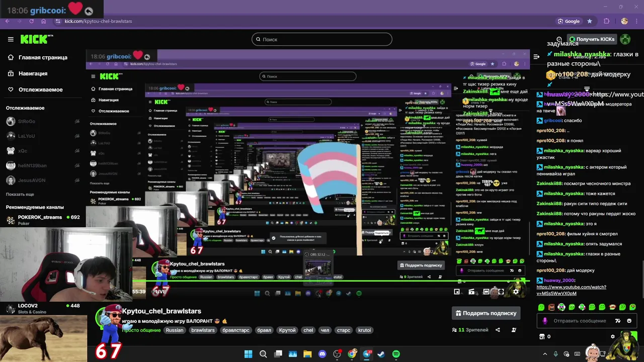
Task: Open the chat shop icon
Action: click(x=542, y=336)
